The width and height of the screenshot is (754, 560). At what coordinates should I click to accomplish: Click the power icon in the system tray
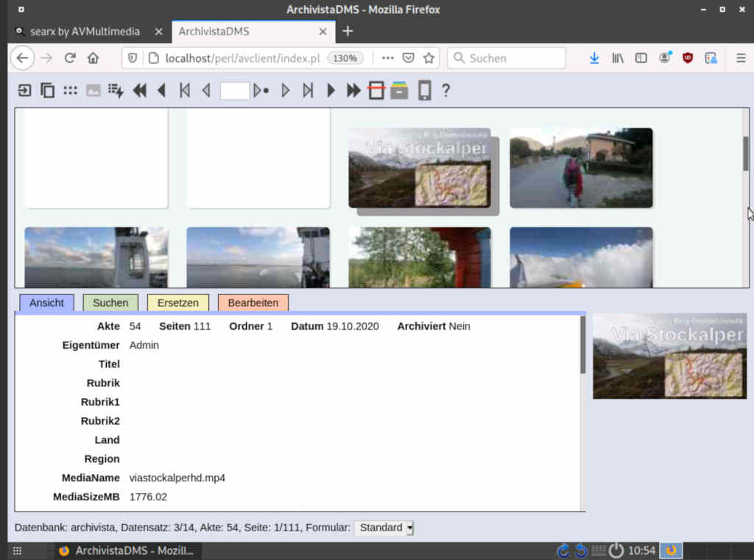coord(616,551)
